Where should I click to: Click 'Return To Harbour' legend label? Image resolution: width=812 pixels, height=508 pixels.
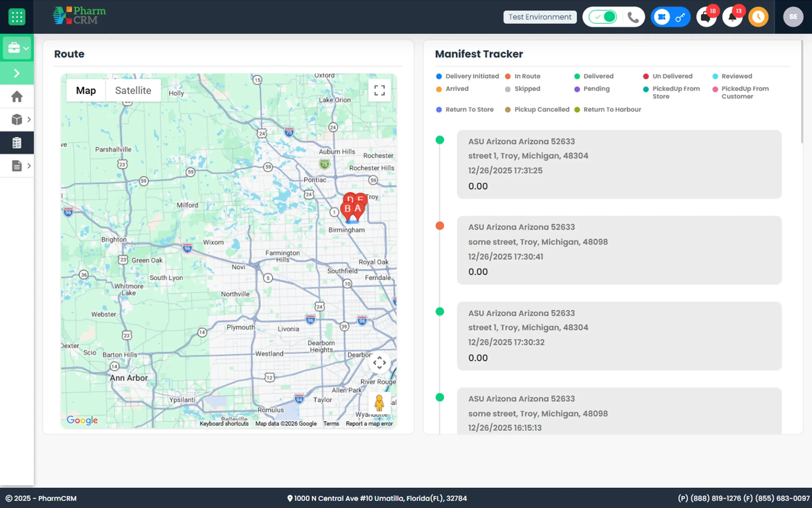point(612,110)
